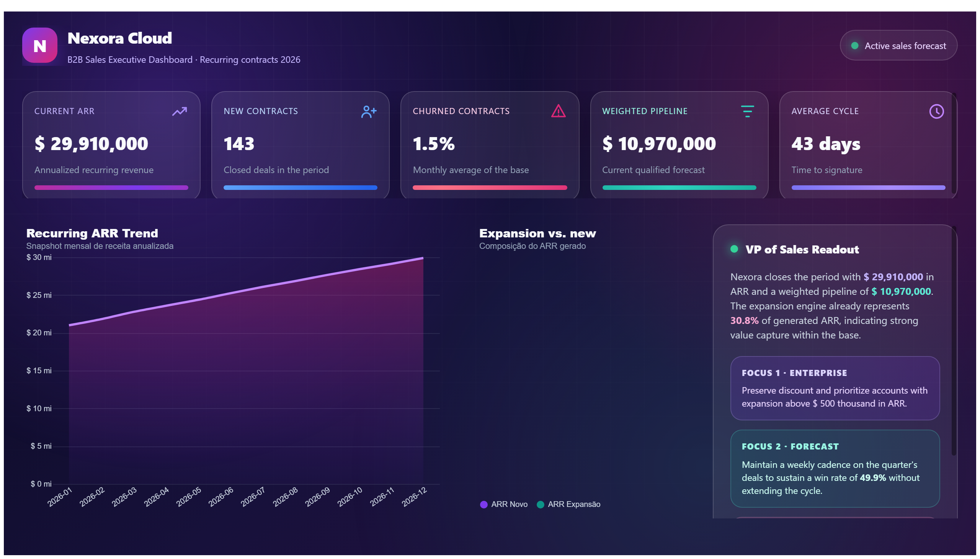
Task: Click the 2026-09 x-axis label
Action: [x=317, y=497]
